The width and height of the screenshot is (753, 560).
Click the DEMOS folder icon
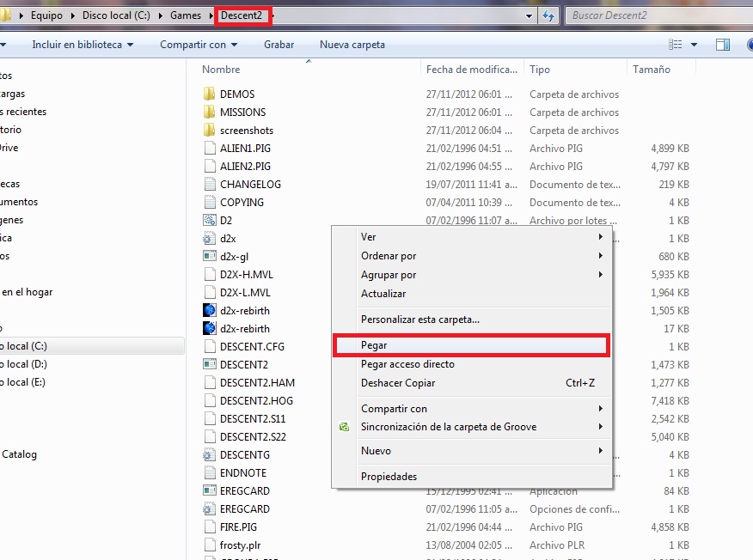pyautogui.click(x=209, y=94)
